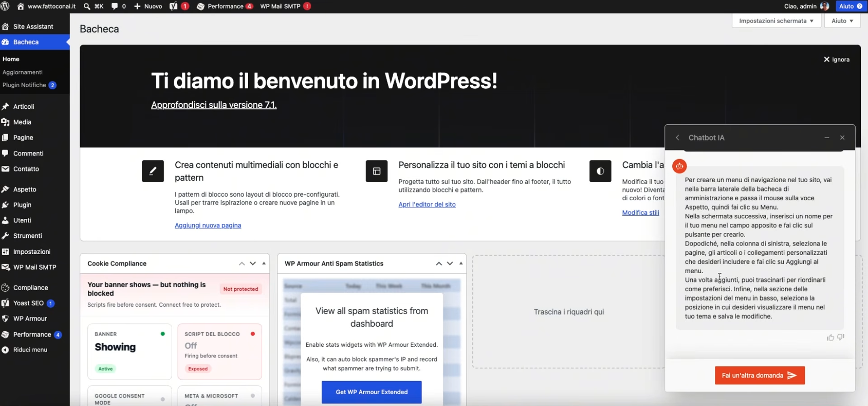Image resolution: width=868 pixels, height=406 pixels.
Task: Move WP Armour Anti Spam widget down
Action: tap(450, 263)
